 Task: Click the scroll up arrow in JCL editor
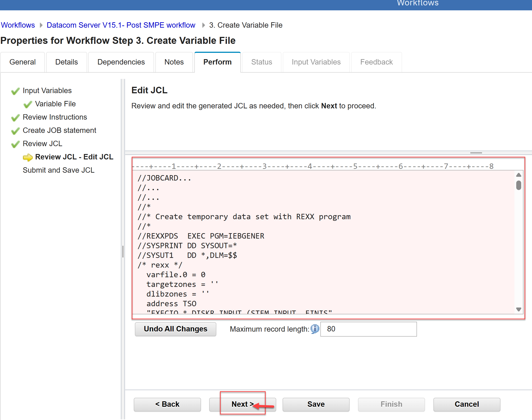[518, 175]
